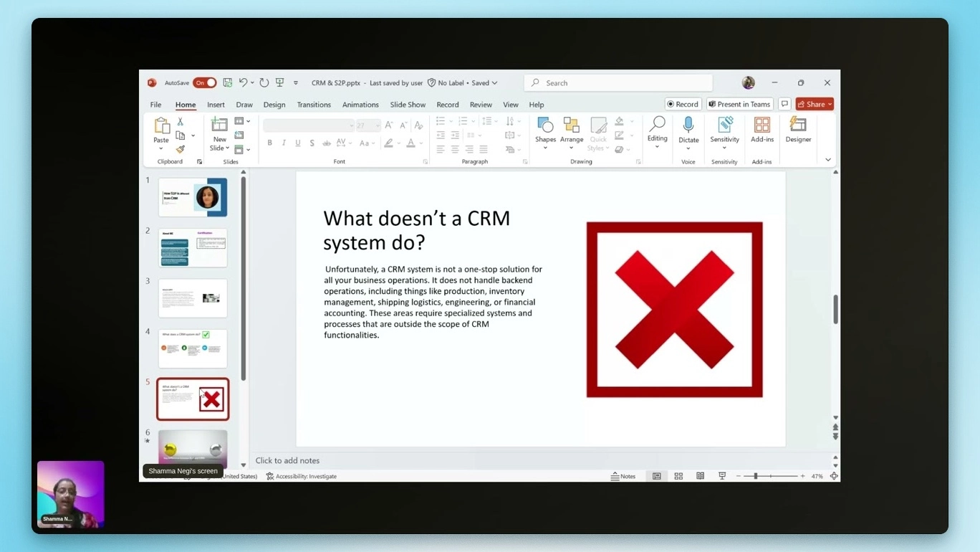Switch to Slide Sorter view icon
Viewport: 980px width, 552px height.
click(x=678, y=475)
